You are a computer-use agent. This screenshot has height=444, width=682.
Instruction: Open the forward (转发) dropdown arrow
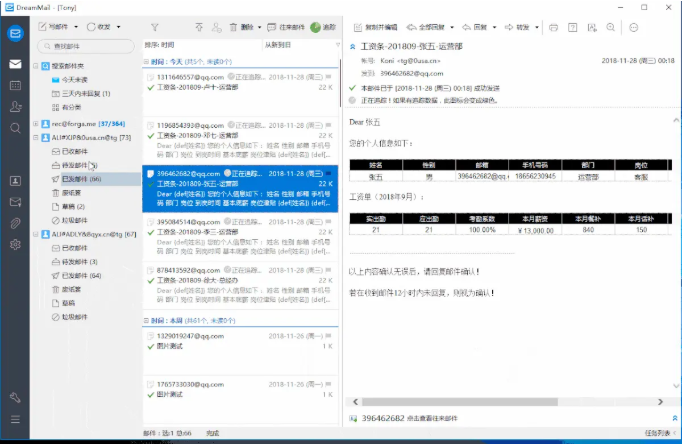(x=537, y=27)
